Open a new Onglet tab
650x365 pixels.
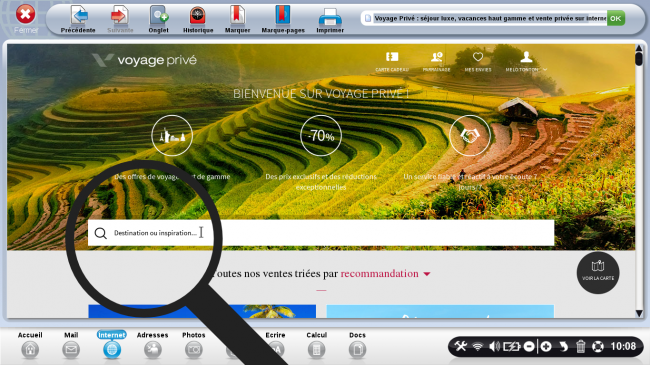(x=158, y=19)
